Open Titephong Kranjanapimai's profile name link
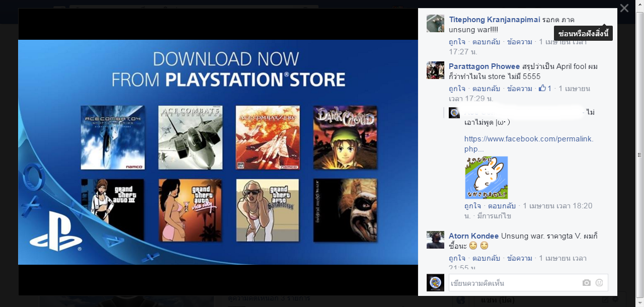644x307 pixels. coord(495,20)
